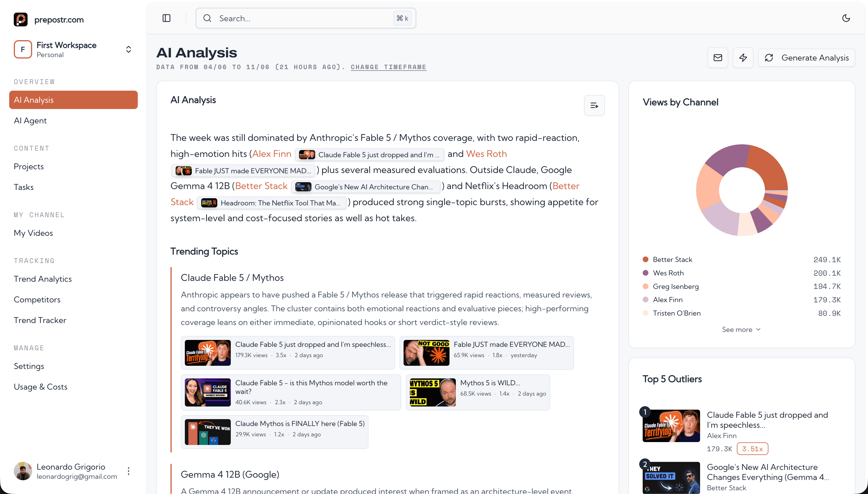868x494 pixels.
Task: Click Alex Finn channel link in summary
Action: point(272,154)
